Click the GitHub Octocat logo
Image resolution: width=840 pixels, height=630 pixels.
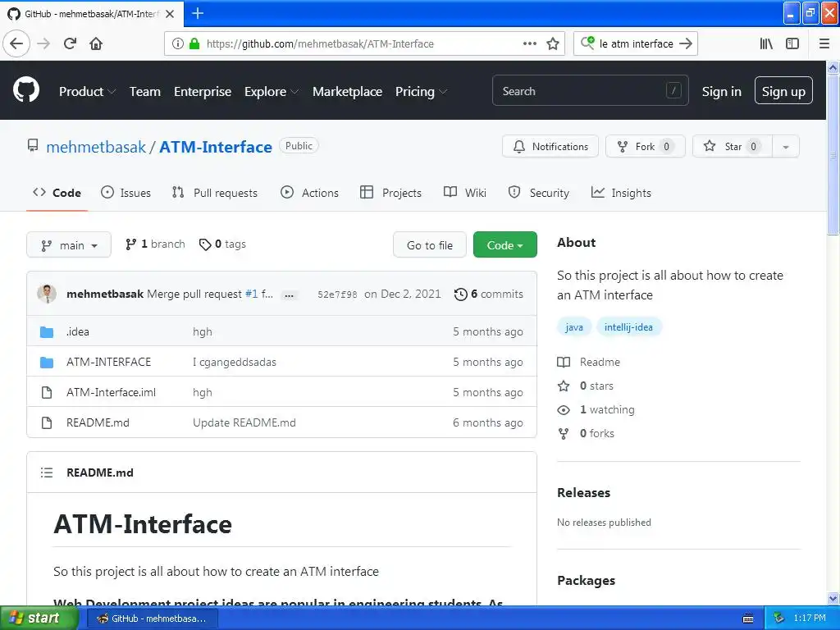coord(26,90)
